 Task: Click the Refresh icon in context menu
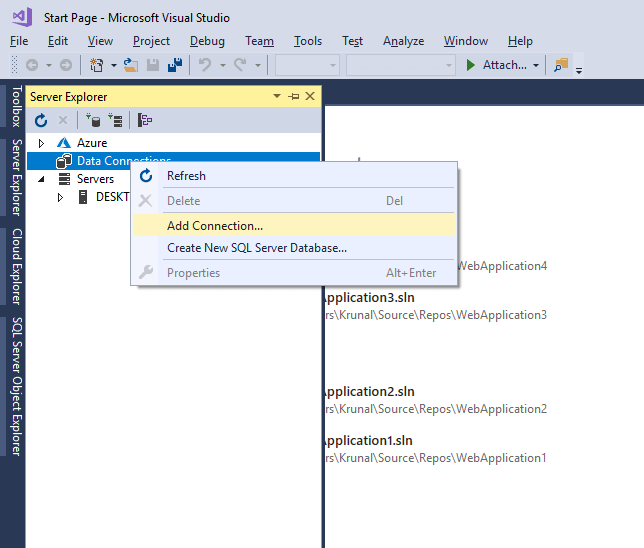pyautogui.click(x=146, y=176)
